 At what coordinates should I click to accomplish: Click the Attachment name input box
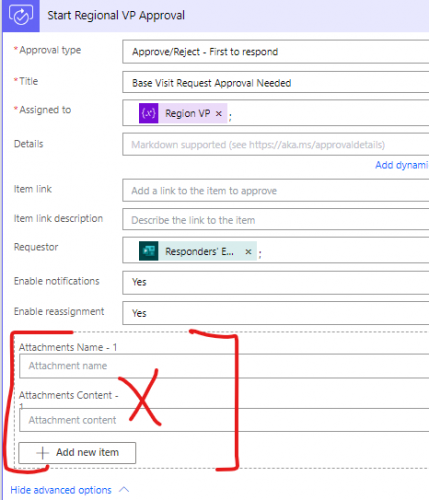224,366
